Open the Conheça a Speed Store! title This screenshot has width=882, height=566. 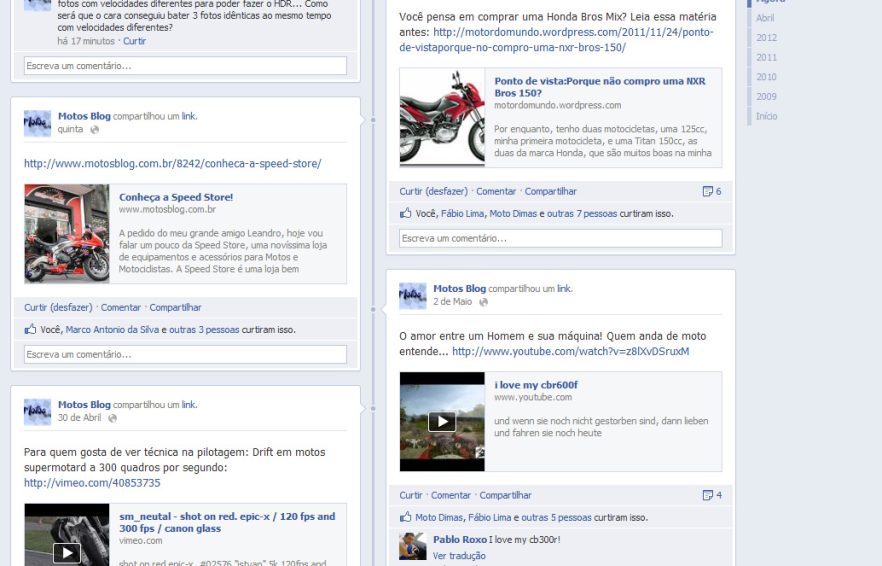pos(176,197)
